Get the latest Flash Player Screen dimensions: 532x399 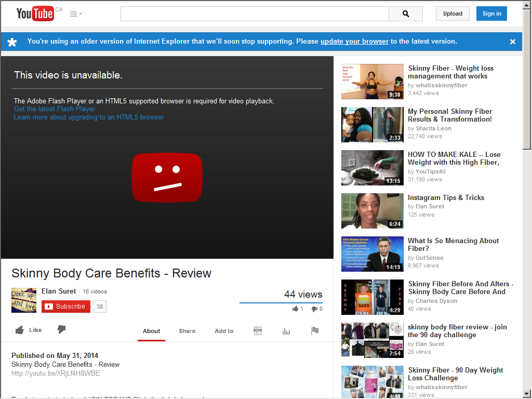54,109
